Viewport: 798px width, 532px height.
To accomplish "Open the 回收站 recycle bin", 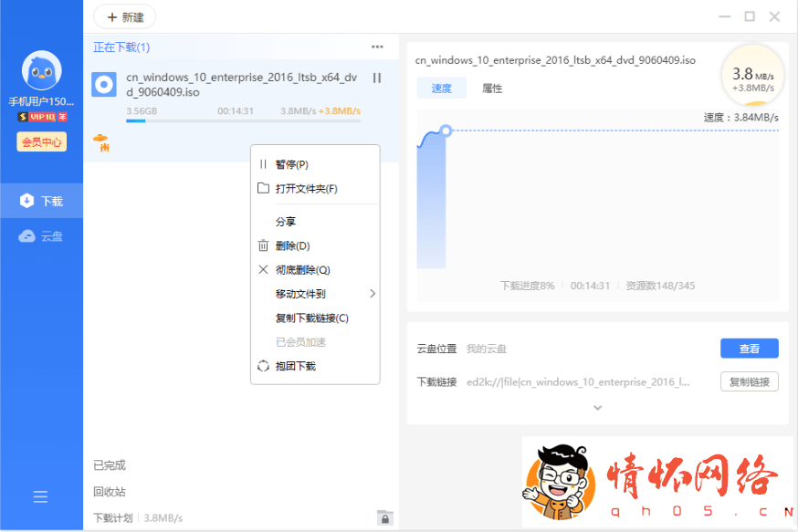I will (x=110, y=492).
